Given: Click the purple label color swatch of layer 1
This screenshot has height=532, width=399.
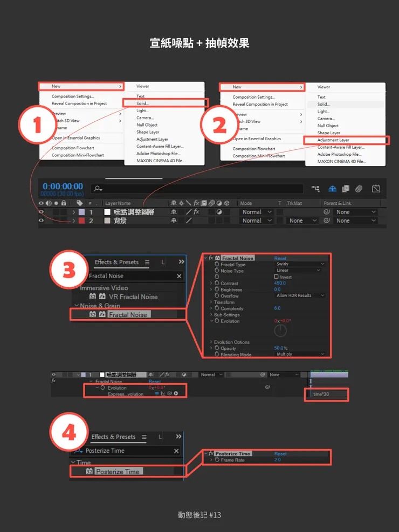Looking at the screenshot, I should point(82,212).
